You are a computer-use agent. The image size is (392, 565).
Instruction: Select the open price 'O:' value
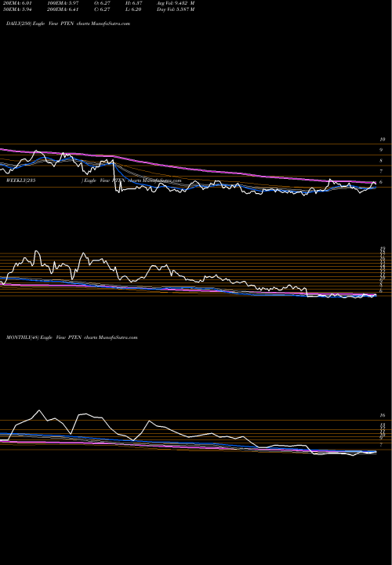click(102, 3)
